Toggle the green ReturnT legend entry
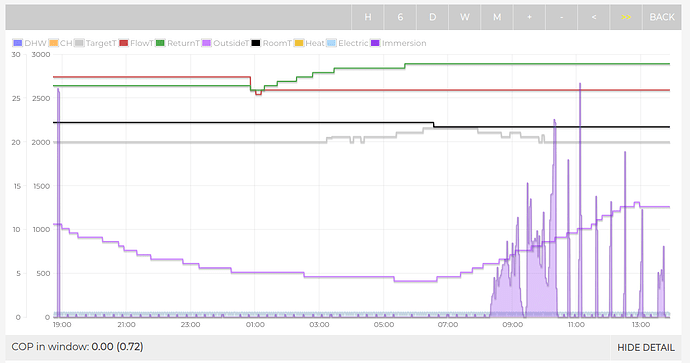The image size is (690, 363). point(178,43)
